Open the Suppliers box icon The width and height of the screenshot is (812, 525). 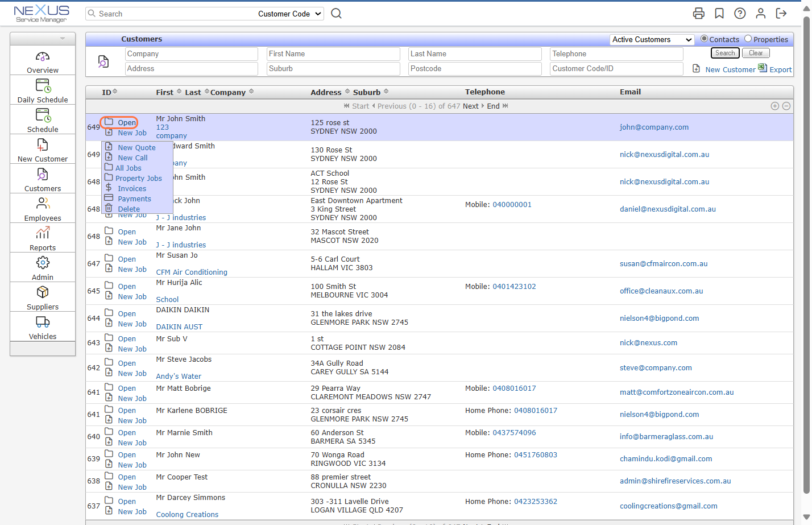[x=43, y=292]
